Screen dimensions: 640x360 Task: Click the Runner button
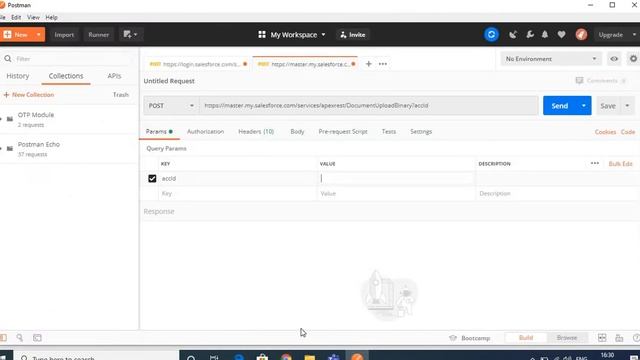[98, 35]
